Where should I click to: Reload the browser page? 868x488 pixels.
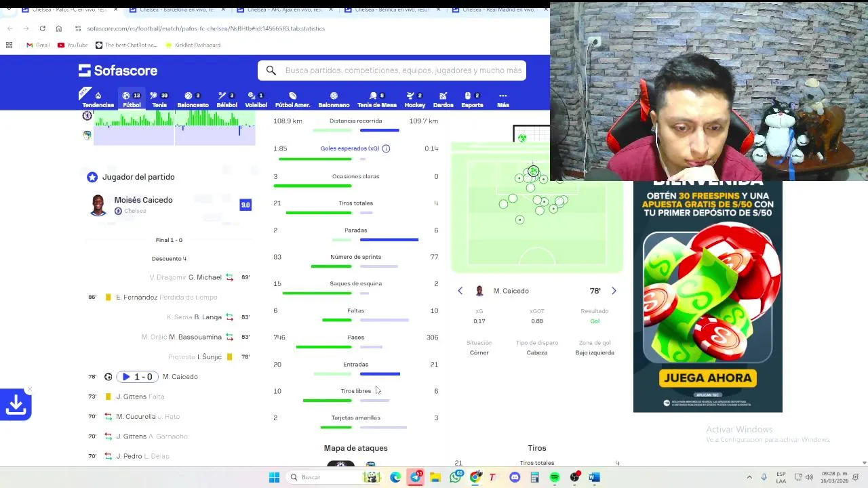pyautogui.click(x=42, y=28)
